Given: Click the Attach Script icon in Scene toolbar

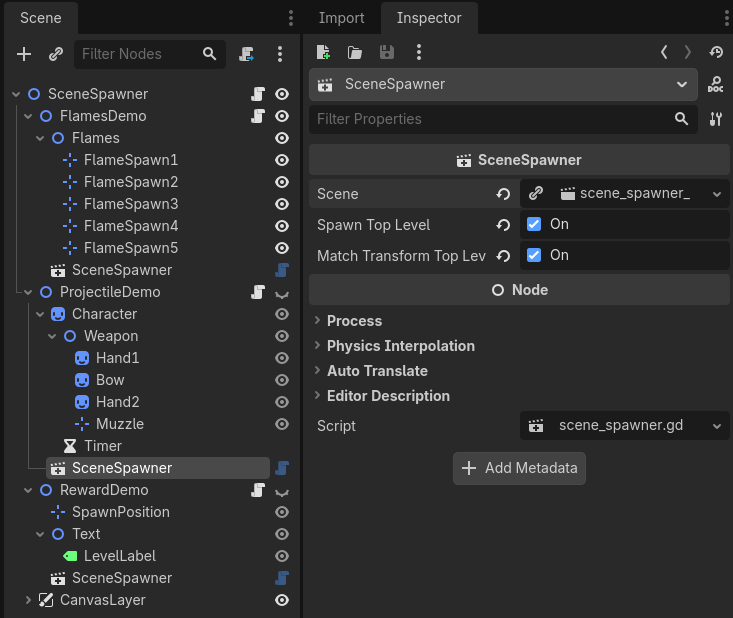Looking at the screenshot, I should (x=247, y=54).
